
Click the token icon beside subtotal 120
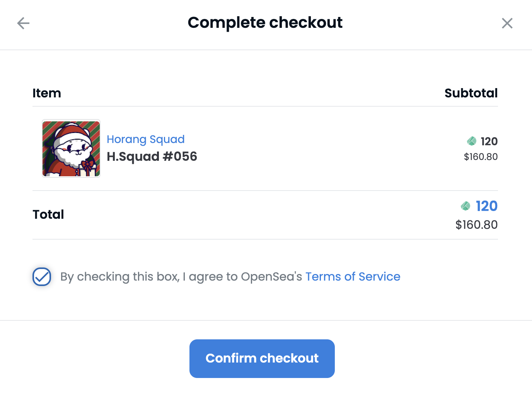472,141
